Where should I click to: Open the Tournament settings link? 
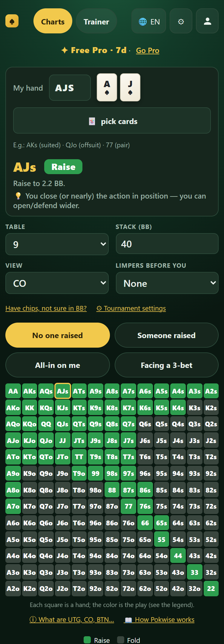pos(131,308)
